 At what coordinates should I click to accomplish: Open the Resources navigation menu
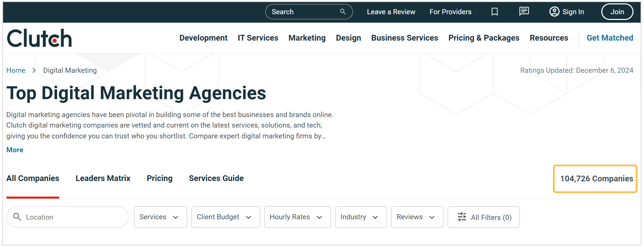[549, 38]
